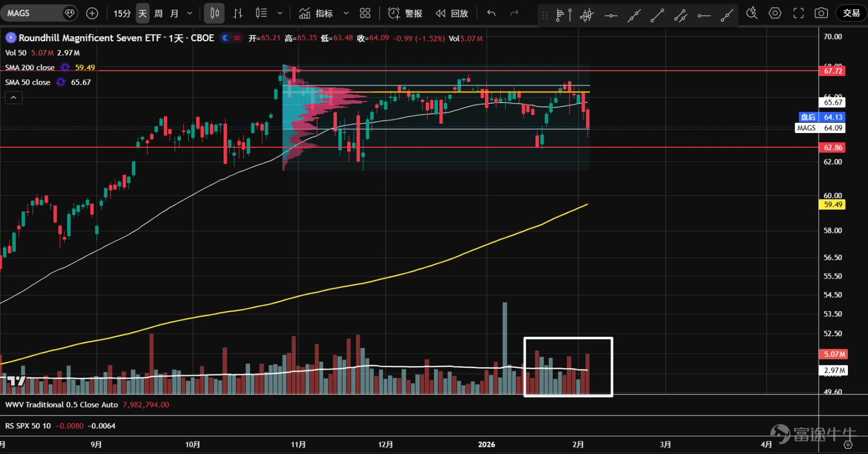Viewport: 868px width, 454px height.
Task: Select the candlestick chart type
Action: (x=215, y=13)
